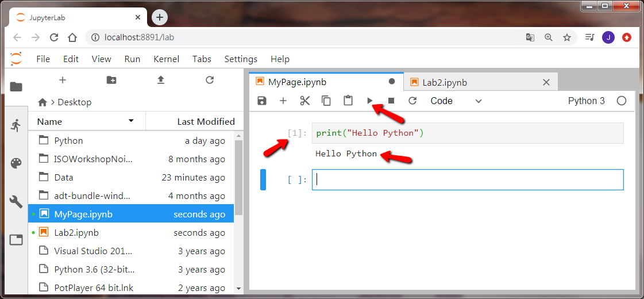Screen dimensions: 644x299
Task: Run the selected cell with play button
Action: pos(369,101)
